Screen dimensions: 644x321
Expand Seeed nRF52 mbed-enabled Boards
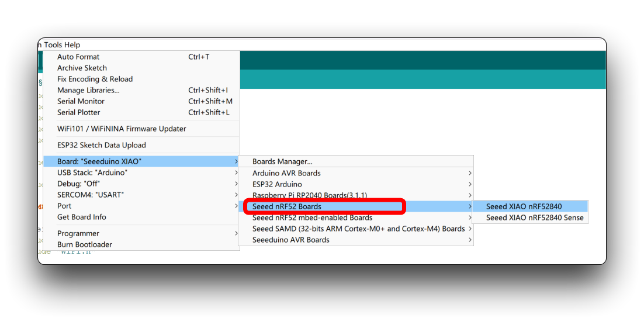356,218
